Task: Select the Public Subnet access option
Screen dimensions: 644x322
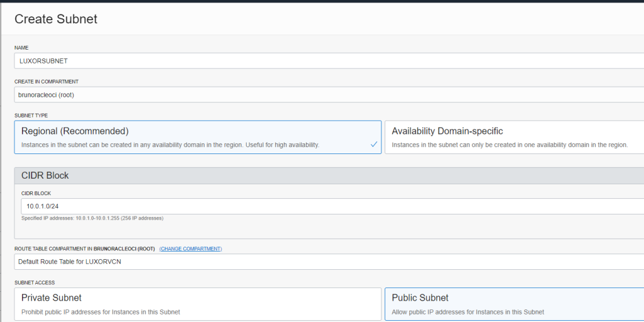Action: pos(514,304)
